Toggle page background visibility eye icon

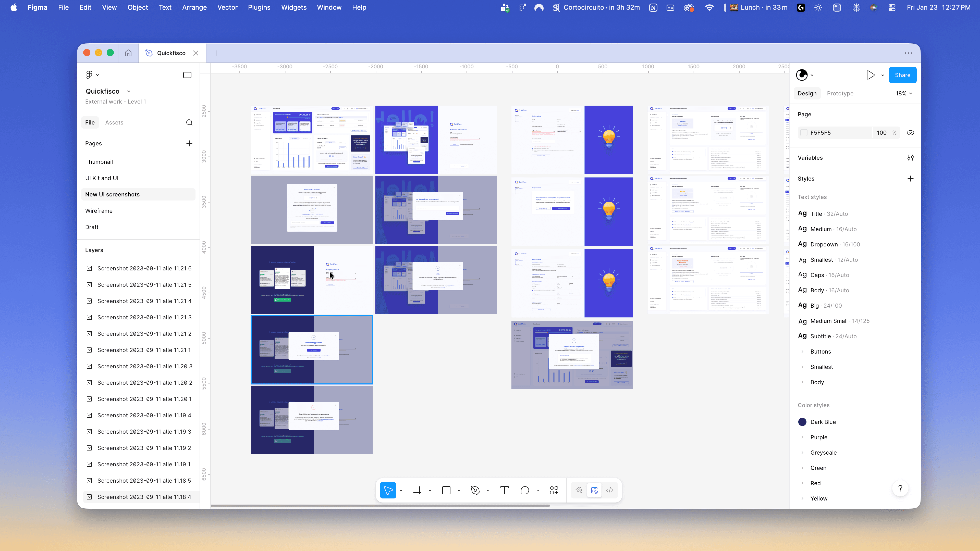910,133
